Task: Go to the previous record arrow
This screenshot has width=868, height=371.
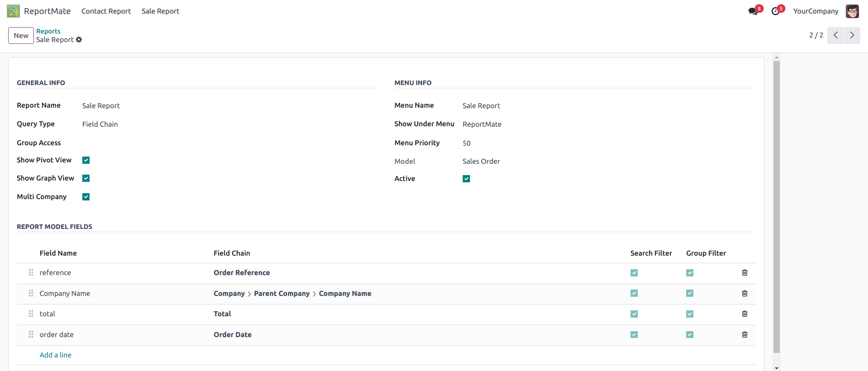Action: [x=835, y=35]
